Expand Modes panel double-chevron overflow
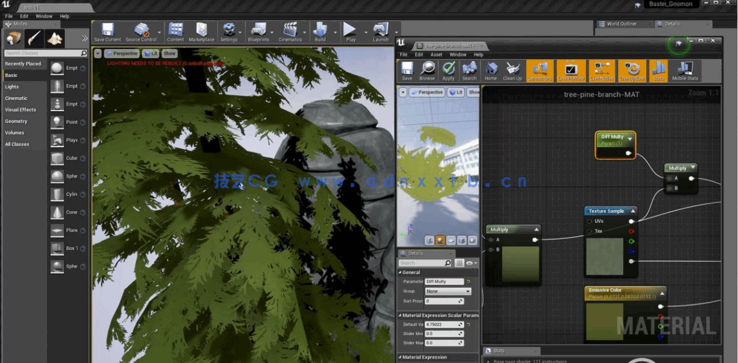The image size is (738, 363). coord(85,39)
